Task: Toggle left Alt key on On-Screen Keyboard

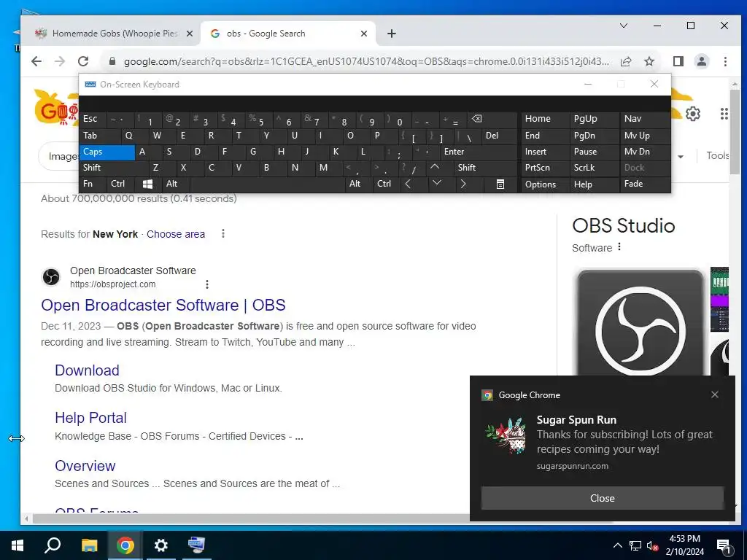Action: (x=177, y=184)
